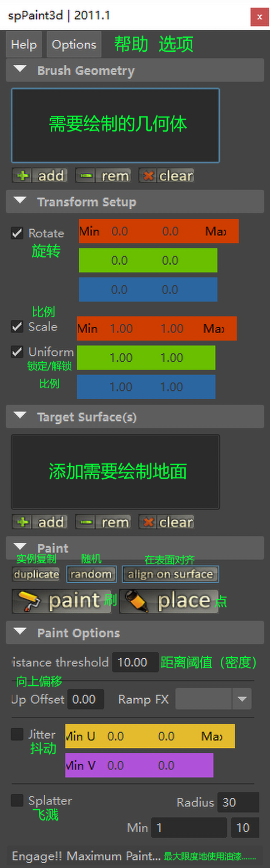Collapse the Paint Options section
Screen dimensions: 270x868
(20, 632)
